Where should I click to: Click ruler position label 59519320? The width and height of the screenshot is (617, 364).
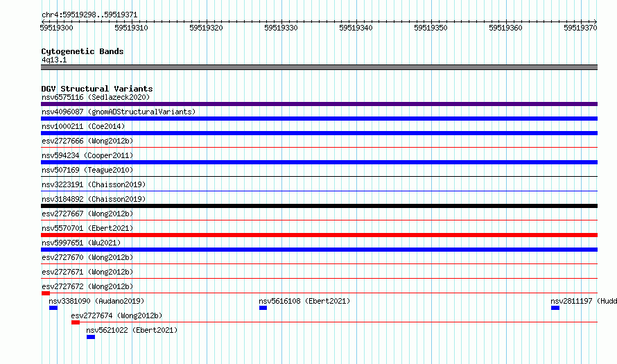[x=206, y=28]
